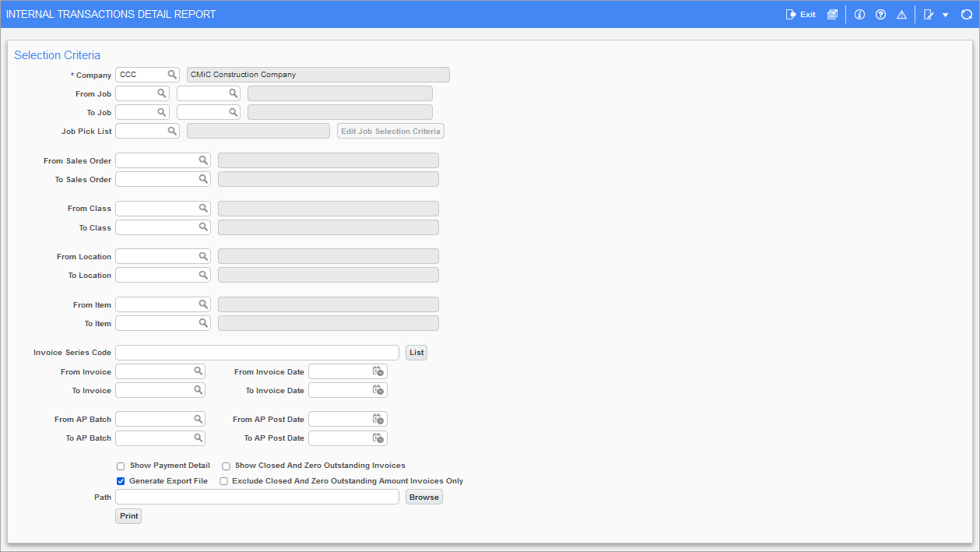The width and height of the screenshot is (980, 552).
Task: Disable Generate Export File
Action: [x=121, y=481]
